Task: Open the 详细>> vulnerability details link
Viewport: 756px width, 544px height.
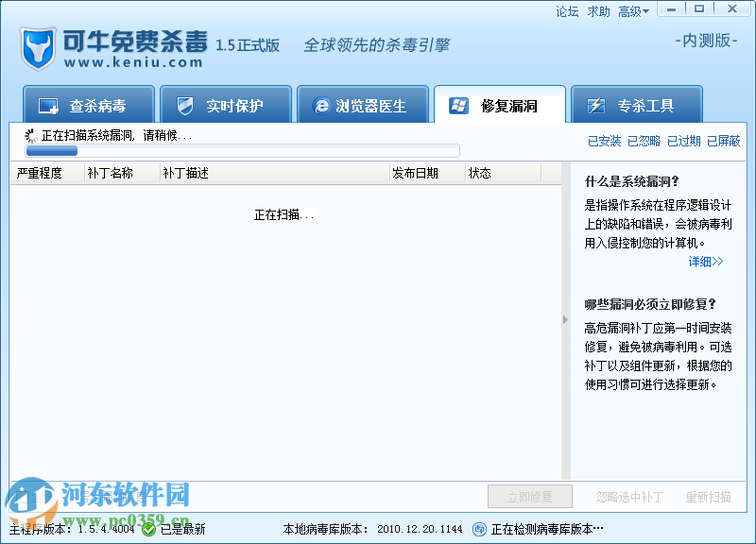Action: pyautogui.click(x=705, y=262)
